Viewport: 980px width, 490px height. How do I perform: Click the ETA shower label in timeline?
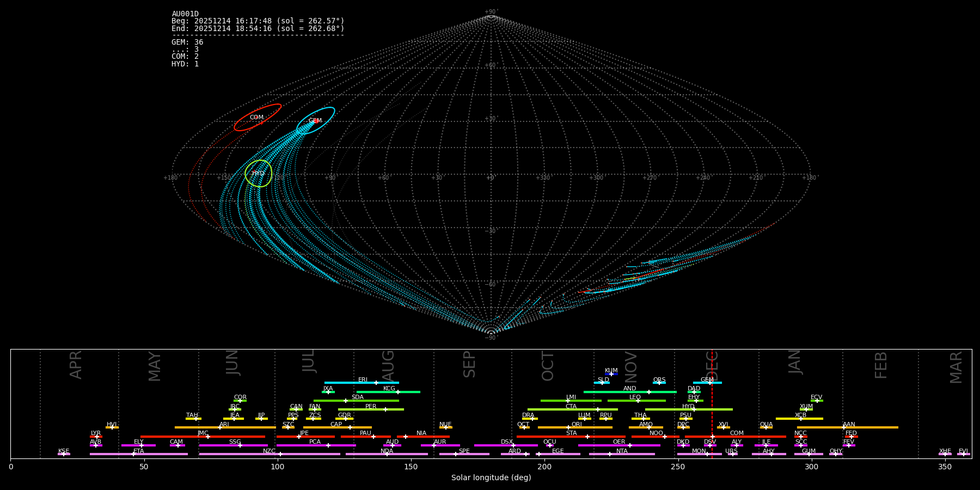tap(139, 451)
